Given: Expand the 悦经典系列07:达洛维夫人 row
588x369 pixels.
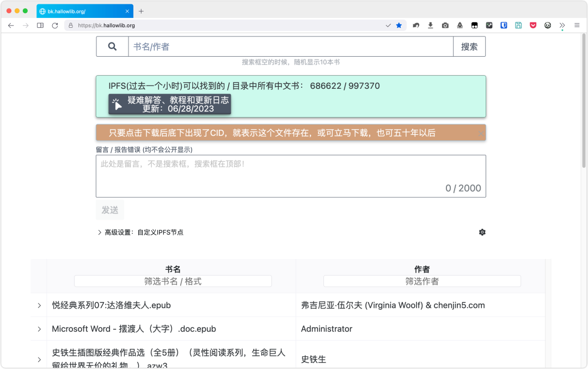Looking at the screenshot, I should click(x=39, y=306).
